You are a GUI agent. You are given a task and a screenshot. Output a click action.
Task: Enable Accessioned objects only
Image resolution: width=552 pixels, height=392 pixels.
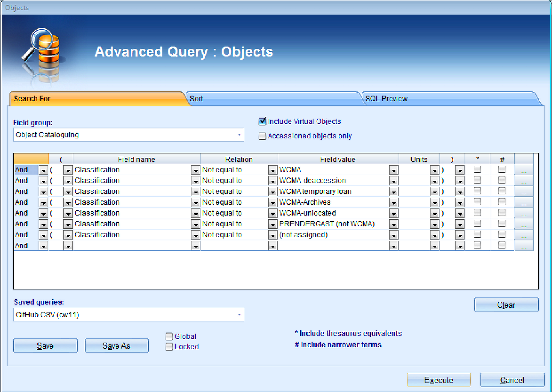pyautogui.click(x=263, y=136)
